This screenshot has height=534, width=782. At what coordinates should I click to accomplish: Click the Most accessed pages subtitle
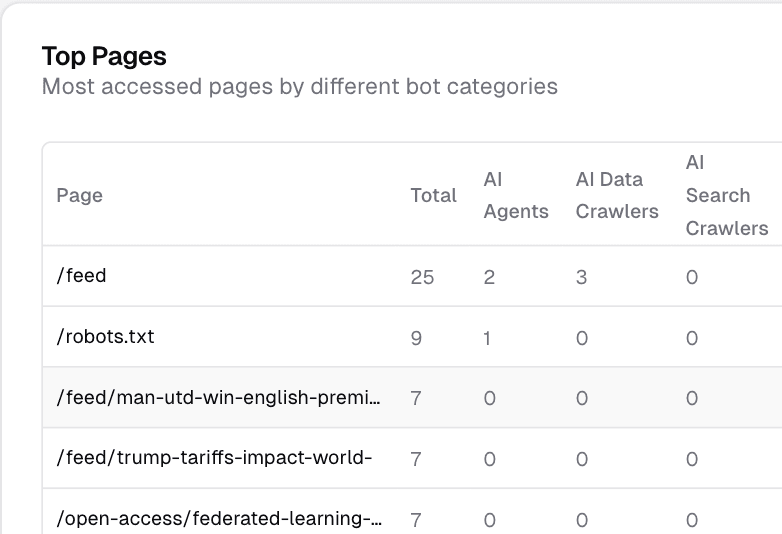click(x=300, y=86)
